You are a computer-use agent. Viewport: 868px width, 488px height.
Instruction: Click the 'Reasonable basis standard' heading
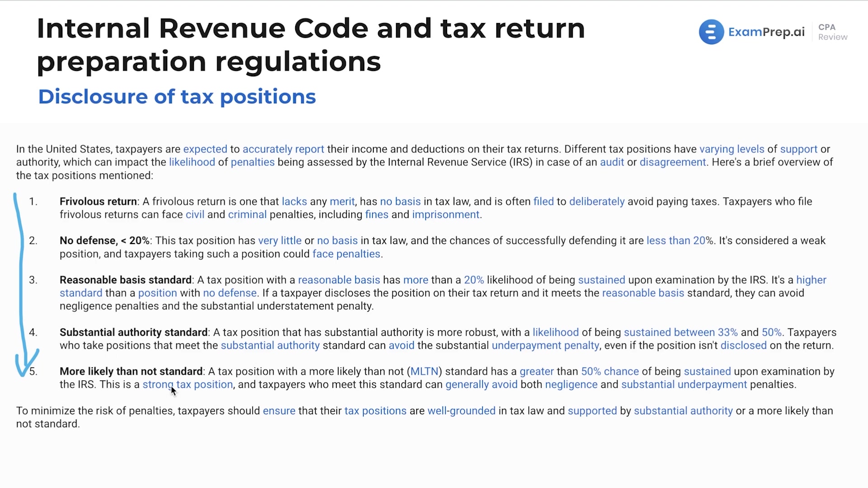click(126, 280)
